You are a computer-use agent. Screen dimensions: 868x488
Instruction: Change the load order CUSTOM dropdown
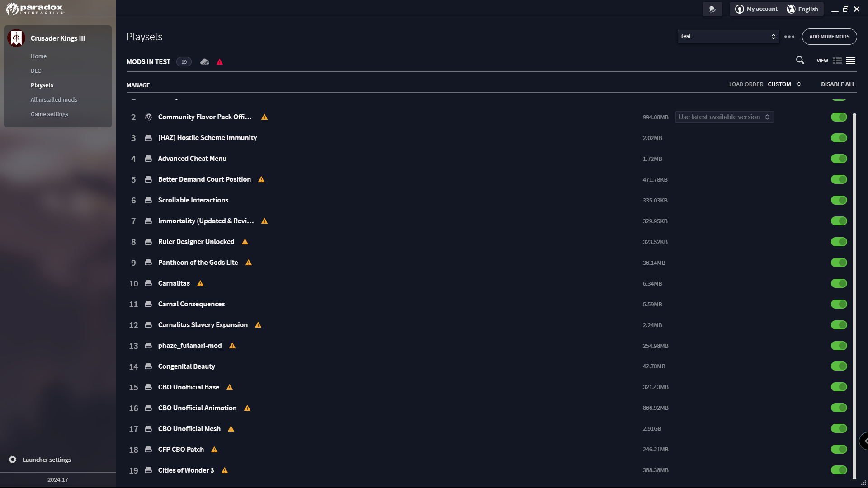[784, 84]
